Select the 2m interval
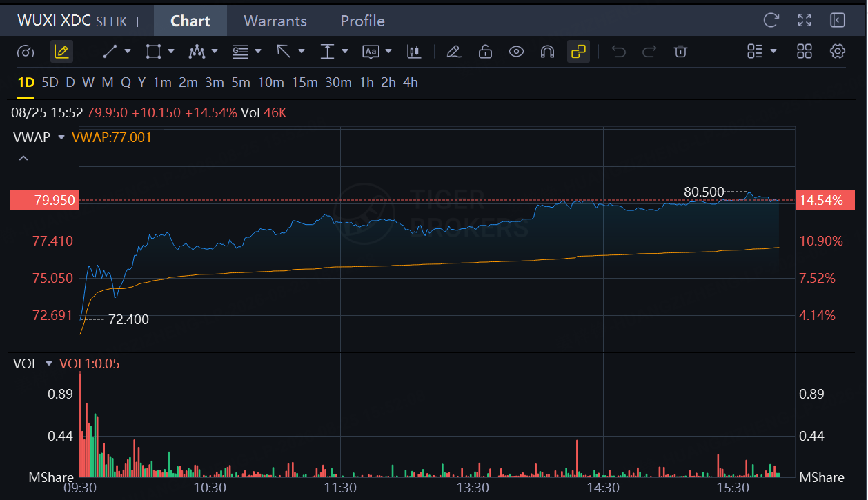 [x=188, y=83]
